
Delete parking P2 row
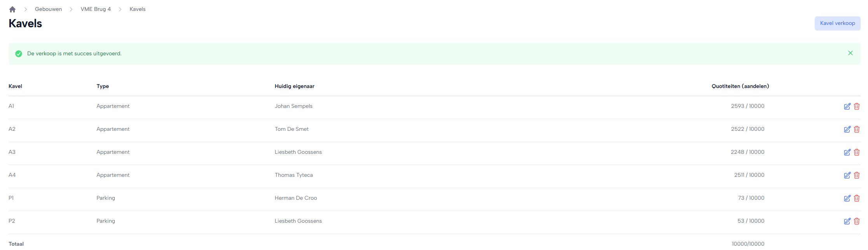pyautogui.click(x=856, y=221)
